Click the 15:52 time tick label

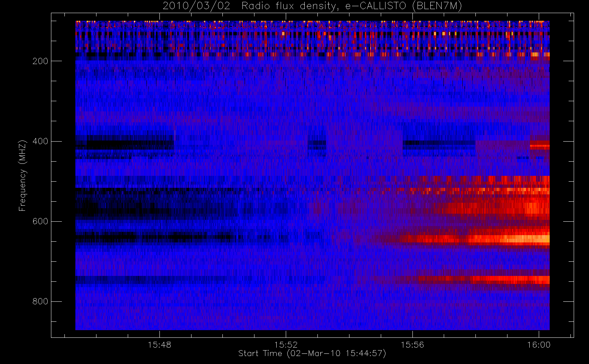click(x=286, y=345)
